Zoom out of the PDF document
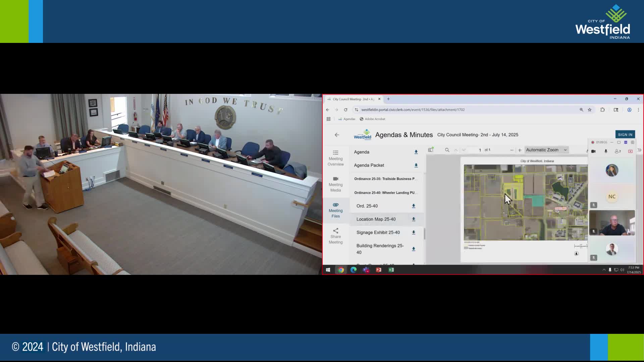 click(x=512, y=150)
